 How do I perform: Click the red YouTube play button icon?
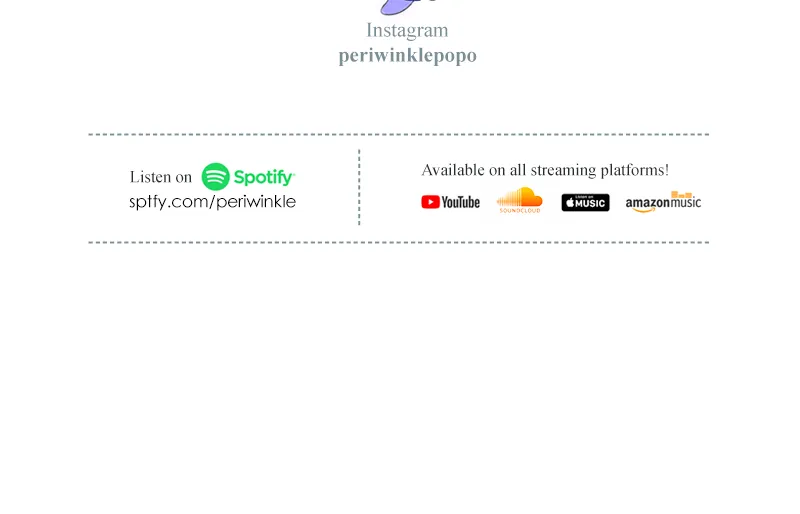[x=431, y=202]
